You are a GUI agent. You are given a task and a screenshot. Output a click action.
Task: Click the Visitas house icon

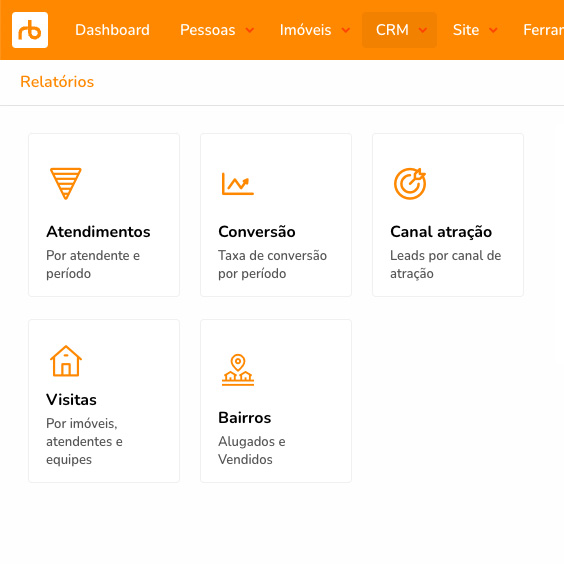66,361
